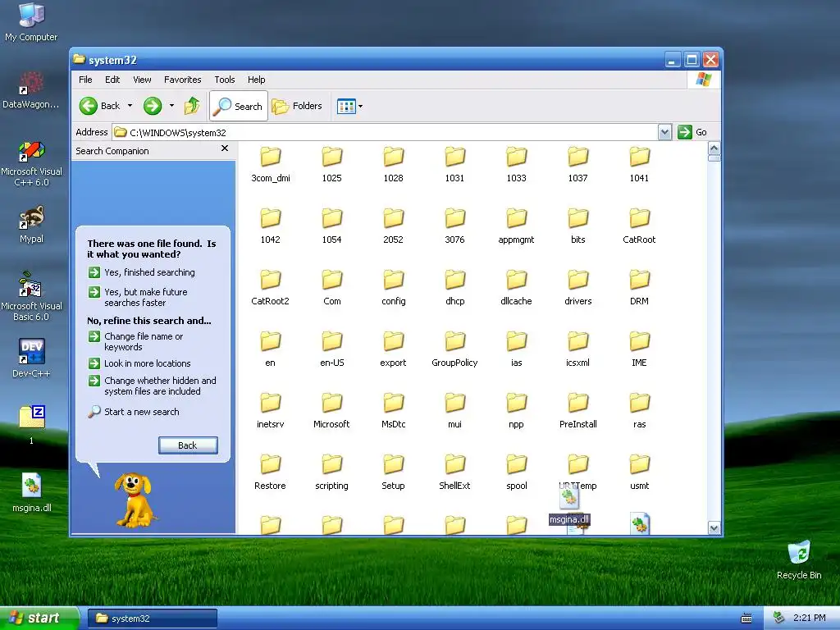This screenshot has width=840, height=630.
Task: Select Microsoft Visual C++ 6.0 desktop shortcut
Action: click(x=32, y=163)
